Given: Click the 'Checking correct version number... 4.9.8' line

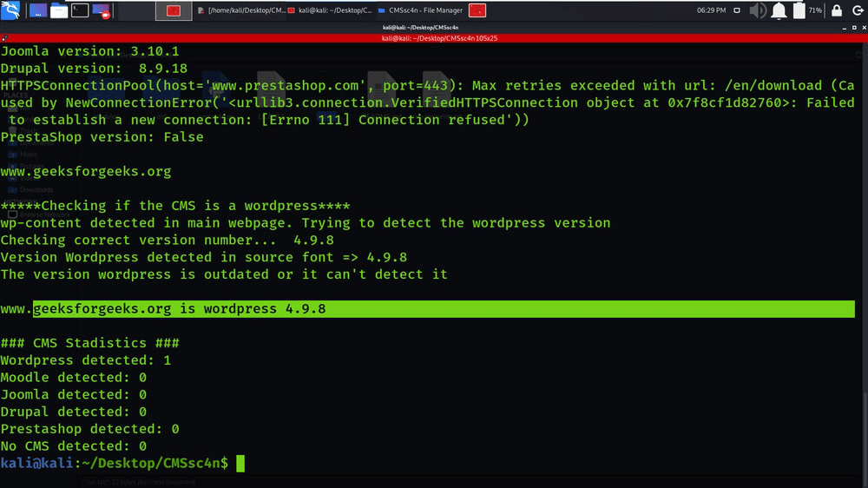Looking at the screenshot, I should (168, 241).
